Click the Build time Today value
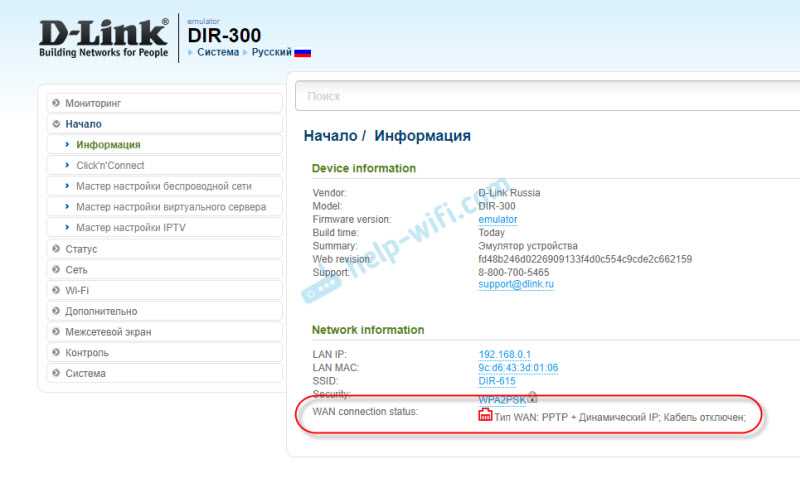 click(x=491, y=233)
